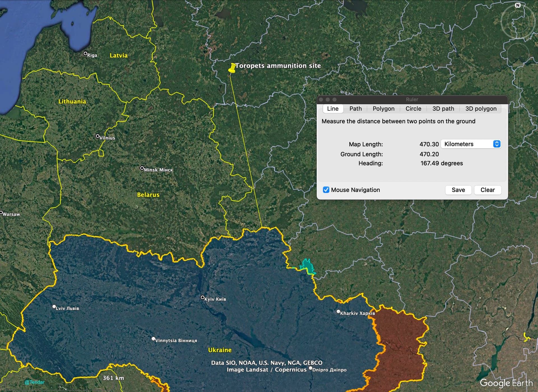Click the 'Toropets ammunition site' label
538x392 pixels.
coord(278,66)
